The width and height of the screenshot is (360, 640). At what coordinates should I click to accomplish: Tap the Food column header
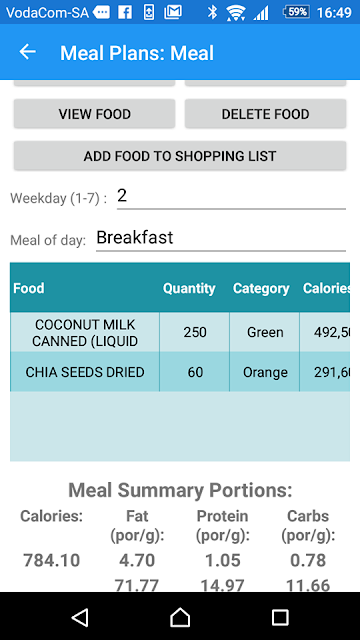[x=29, y=288]
